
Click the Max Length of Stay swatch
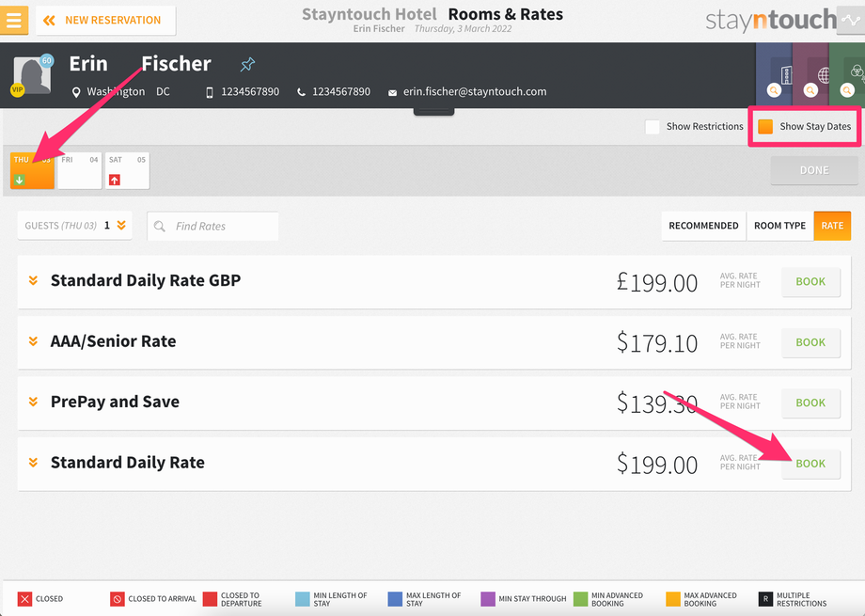pos(395,599)
